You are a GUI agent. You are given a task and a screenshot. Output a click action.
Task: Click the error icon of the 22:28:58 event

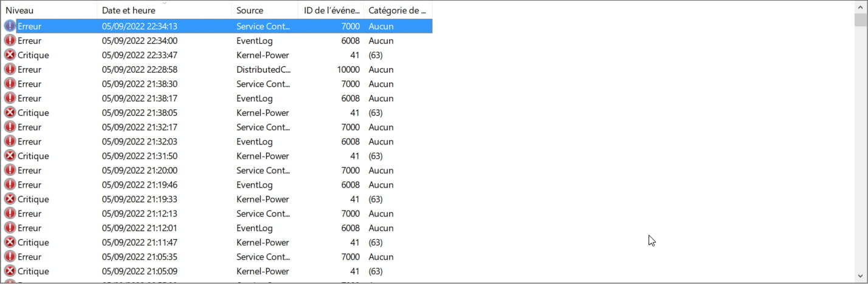coord(10,69)
